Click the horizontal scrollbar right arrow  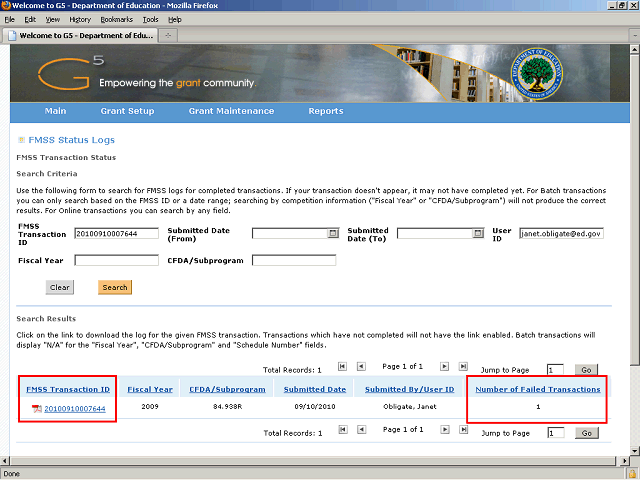[x=624, y=461]
